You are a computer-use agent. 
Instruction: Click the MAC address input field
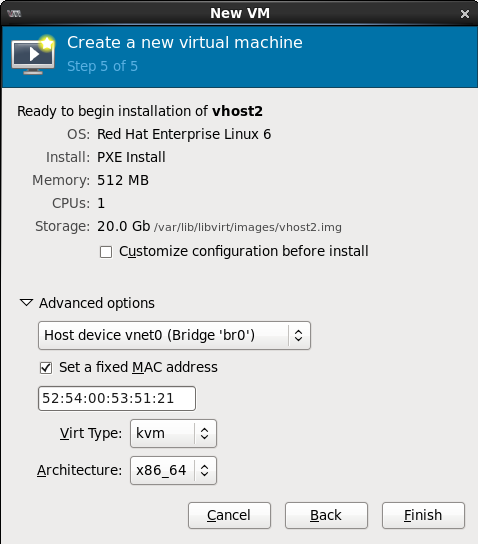[x=117, y=398]
